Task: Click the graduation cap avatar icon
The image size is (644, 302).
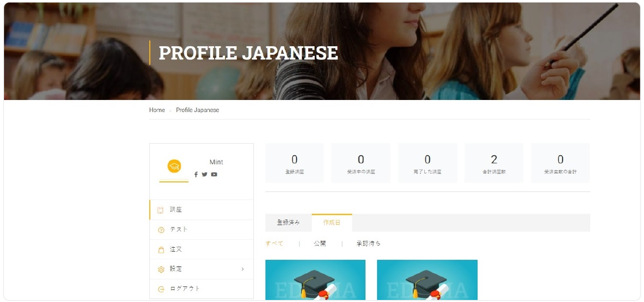Action: point(174,166)
